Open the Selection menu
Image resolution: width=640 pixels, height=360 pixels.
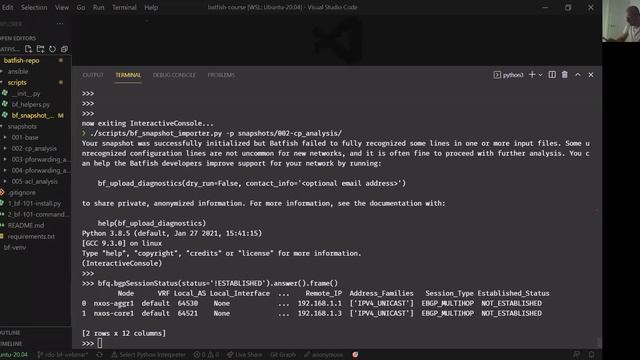coord(34,7)
